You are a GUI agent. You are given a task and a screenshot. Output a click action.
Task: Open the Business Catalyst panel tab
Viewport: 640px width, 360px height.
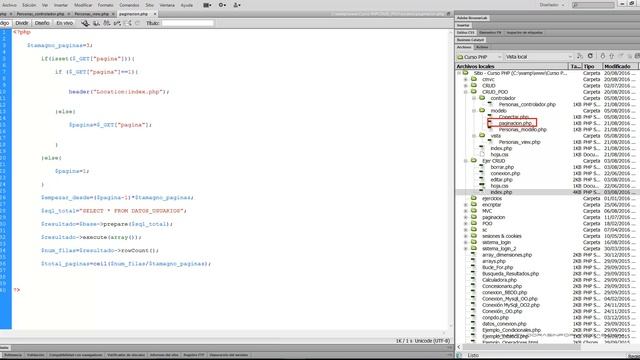[x=470, y=40]
